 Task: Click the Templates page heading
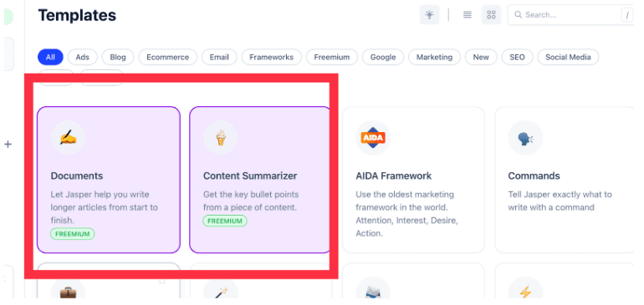click(x=77, y=15)
